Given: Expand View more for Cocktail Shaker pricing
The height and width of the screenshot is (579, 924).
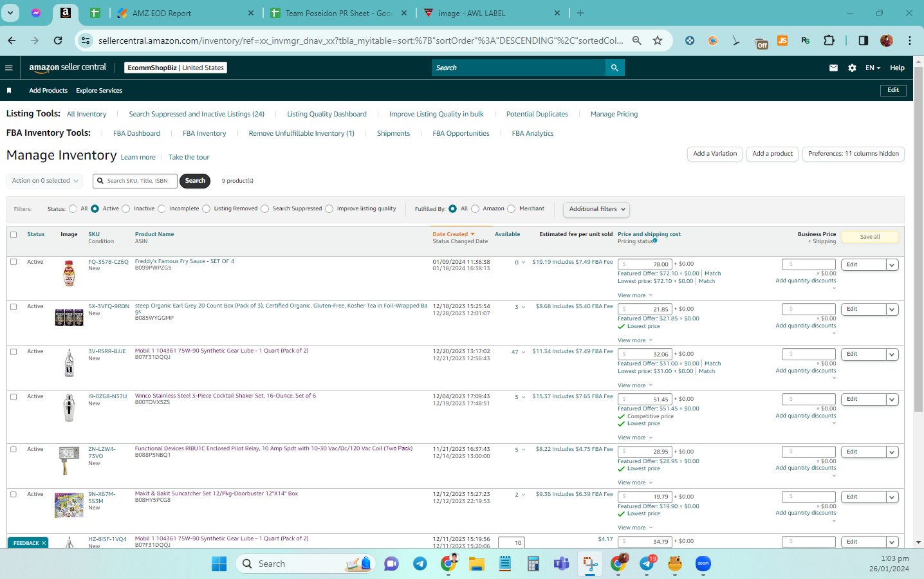Looking at the screenshot, I should tap(635, 437).
